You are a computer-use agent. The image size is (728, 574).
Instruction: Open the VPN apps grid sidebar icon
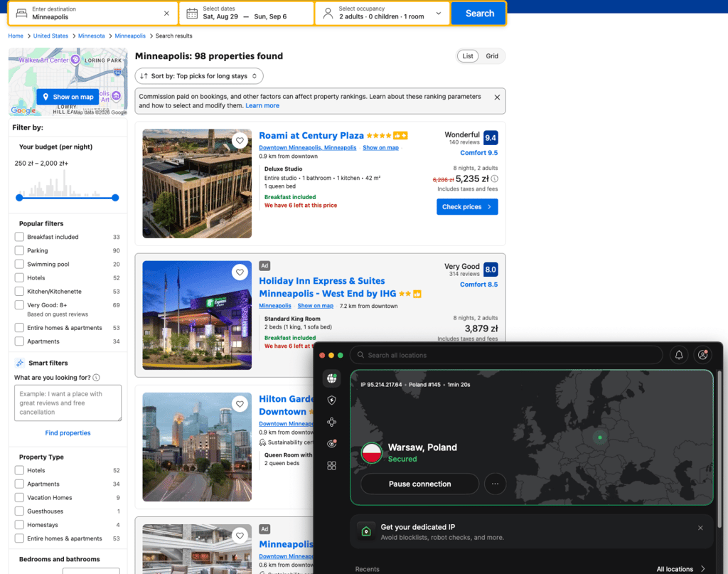click(331, 465)
